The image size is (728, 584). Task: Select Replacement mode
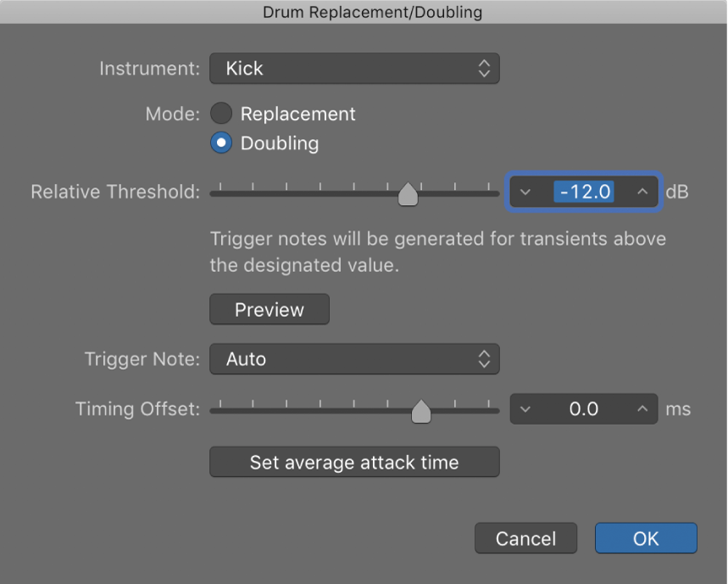coord(220,113)
